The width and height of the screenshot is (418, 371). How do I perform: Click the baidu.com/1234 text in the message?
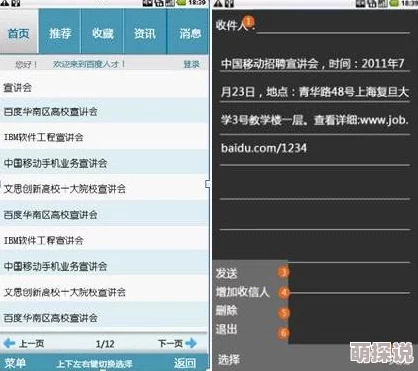264,148
